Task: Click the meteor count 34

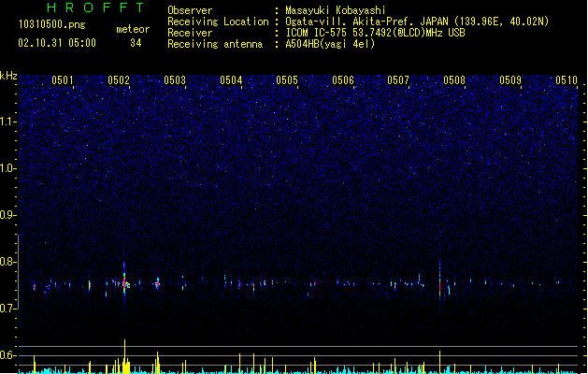Action: 136,43
